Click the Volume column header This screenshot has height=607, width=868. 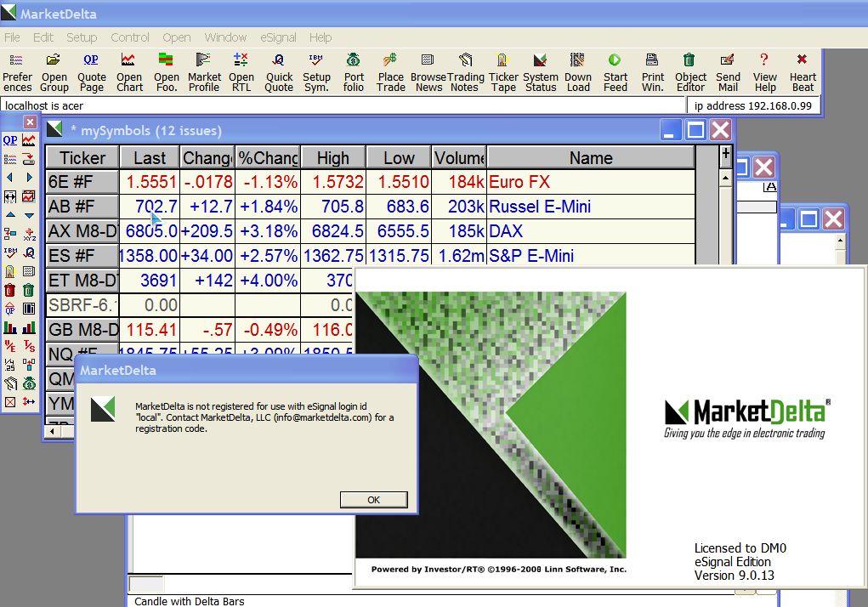coord(459,158)
